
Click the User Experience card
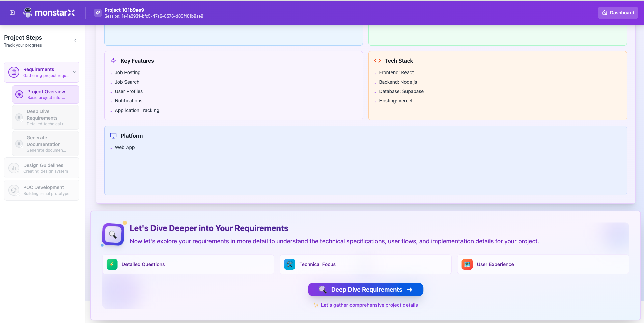tap(543, 264)
